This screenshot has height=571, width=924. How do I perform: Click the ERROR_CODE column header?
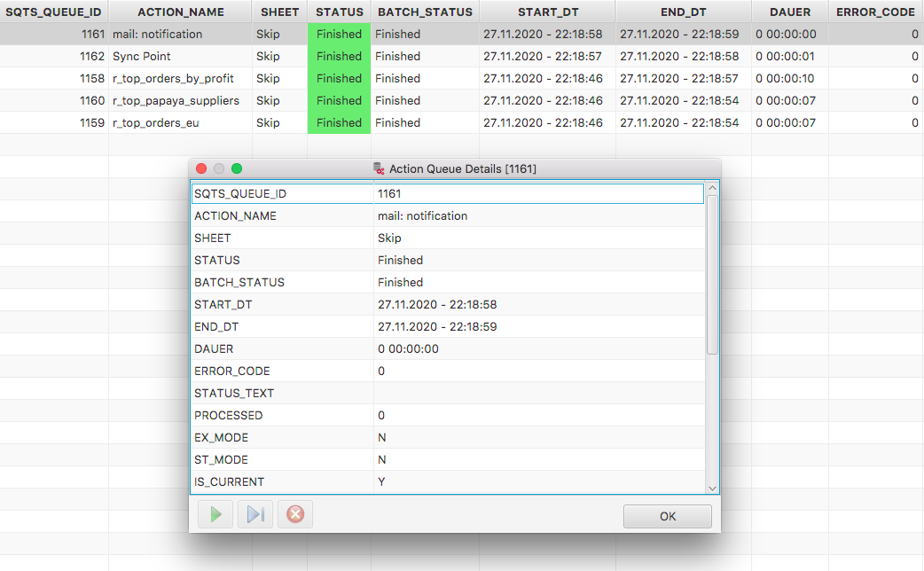[875, 12]
